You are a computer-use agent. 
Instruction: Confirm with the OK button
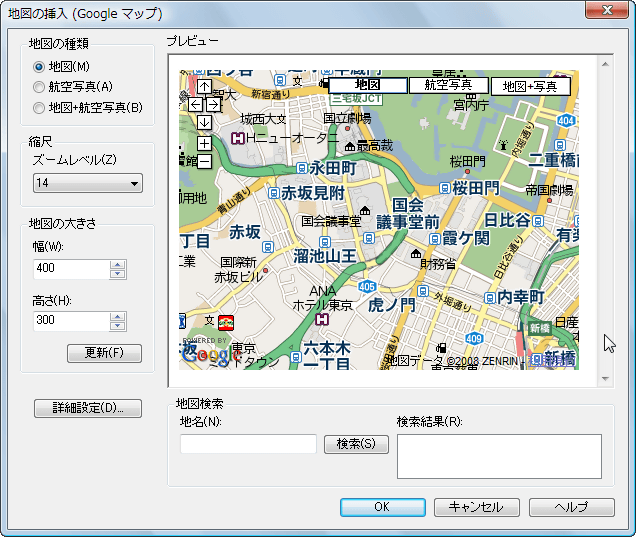[x=382, y=507]
